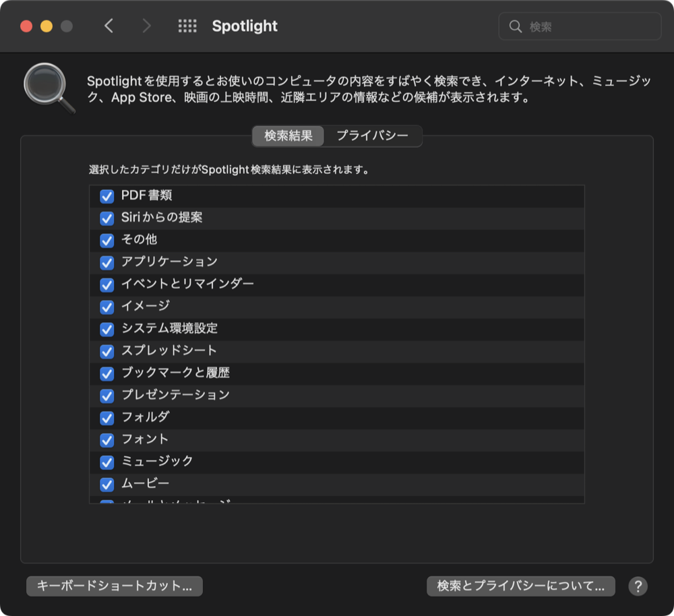The height and width of the screenshot is (616, 674).
Task: Disable the ムービー checkbox
Action: click(107, 485)
